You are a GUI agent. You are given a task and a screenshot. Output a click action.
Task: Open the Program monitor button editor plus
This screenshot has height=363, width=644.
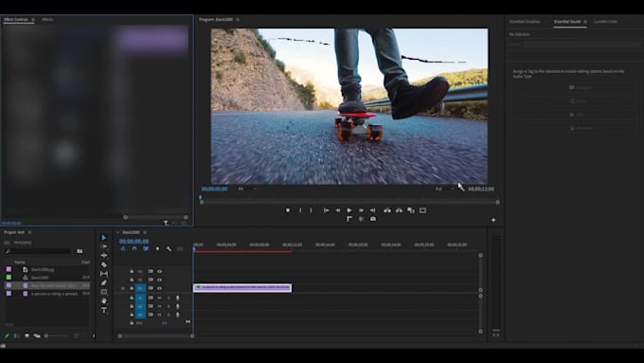coord(493,220)
